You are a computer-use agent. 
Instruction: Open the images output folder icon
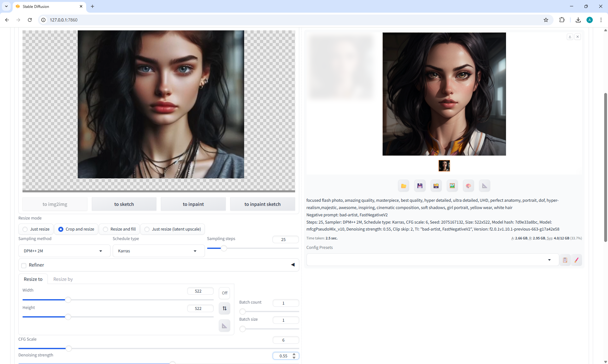click(x=403, y=186)
